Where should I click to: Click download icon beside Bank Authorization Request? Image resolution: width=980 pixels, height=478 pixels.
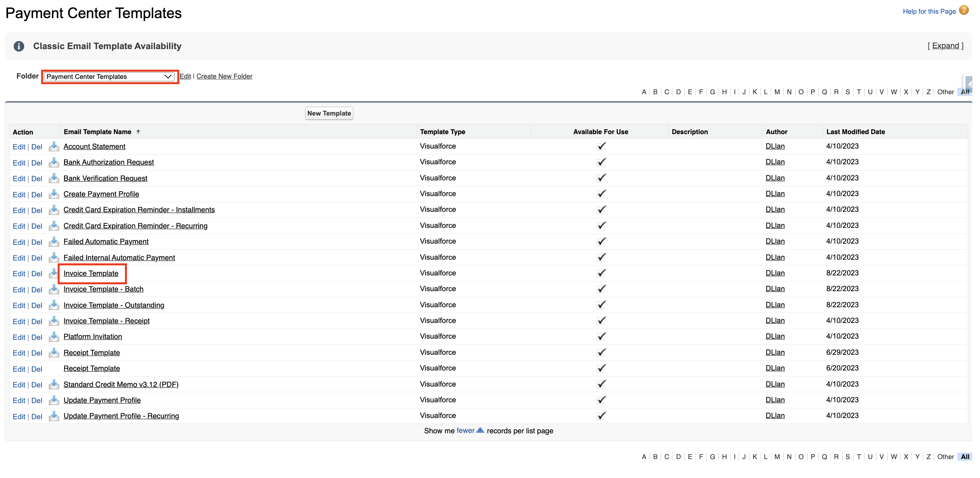pos(54,163)
